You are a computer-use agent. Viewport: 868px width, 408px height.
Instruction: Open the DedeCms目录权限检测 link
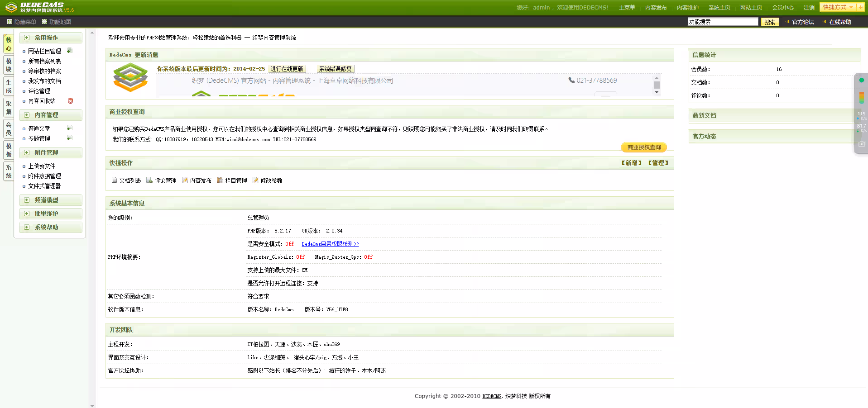click(x=330, y=244)
